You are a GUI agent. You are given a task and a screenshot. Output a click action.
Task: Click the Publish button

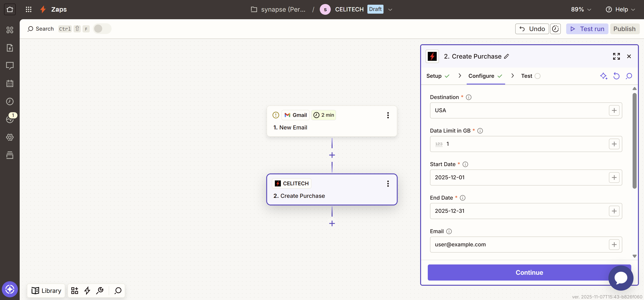625,29
